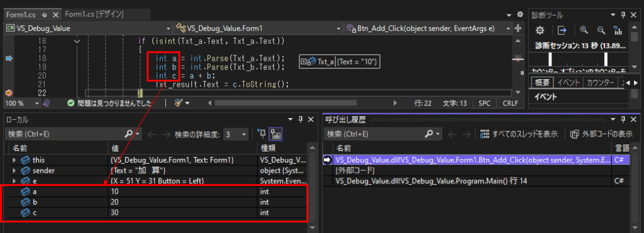This screenshot has height=233, width=644.
Task: Toggle the 'ab' match-case search button
Action: coord(275,134)
